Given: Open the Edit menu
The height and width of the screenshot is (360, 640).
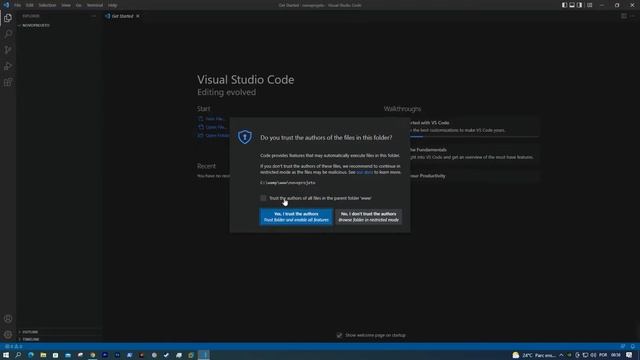Looking at the screenshot, I should 29,5.
